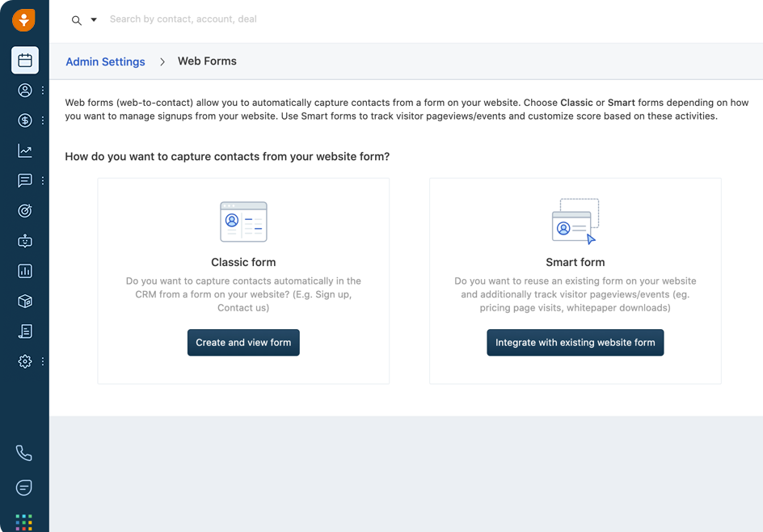Select the Sales goals target icon

[24, 210]
